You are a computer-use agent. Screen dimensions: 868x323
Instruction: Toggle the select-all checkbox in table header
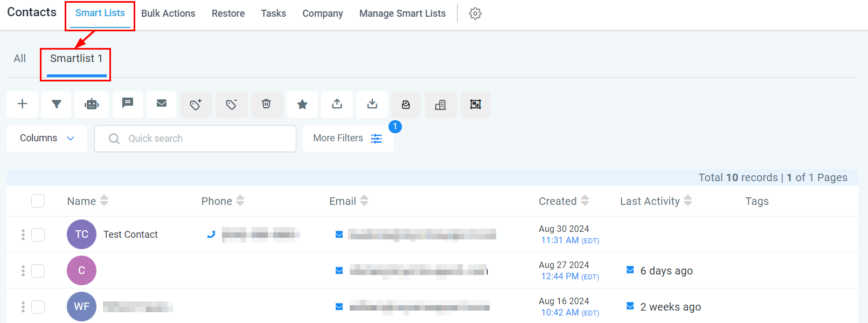[x=38, y=201]
